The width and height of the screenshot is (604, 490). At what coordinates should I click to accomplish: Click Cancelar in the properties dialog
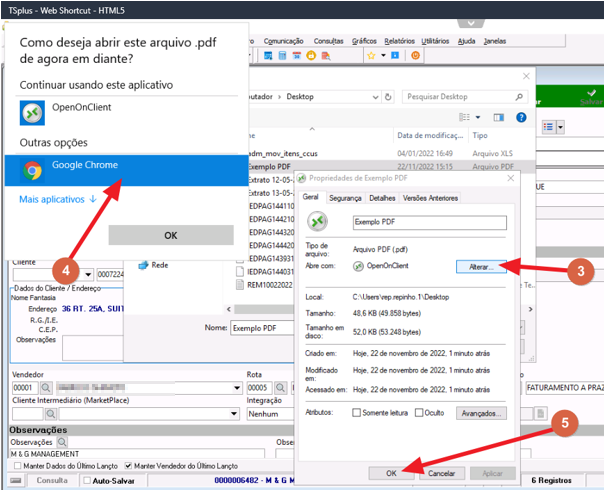441,473
